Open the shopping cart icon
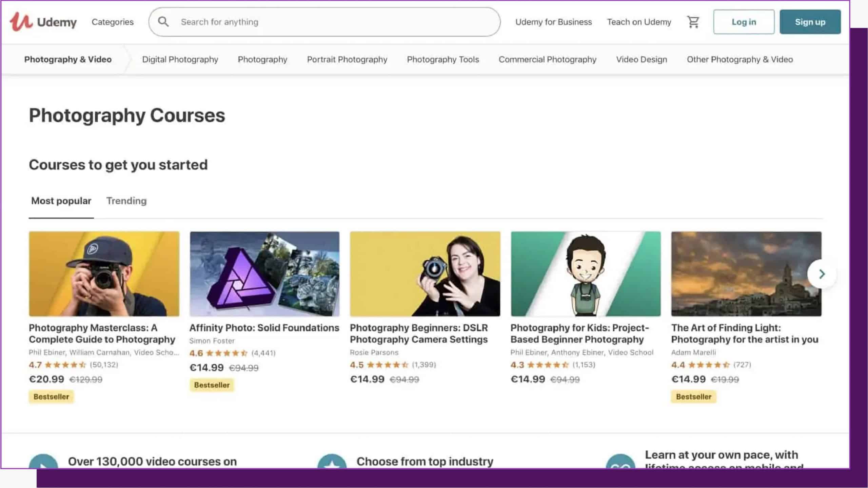The height and width of the screenshot is (488, 868). [693, 22]
